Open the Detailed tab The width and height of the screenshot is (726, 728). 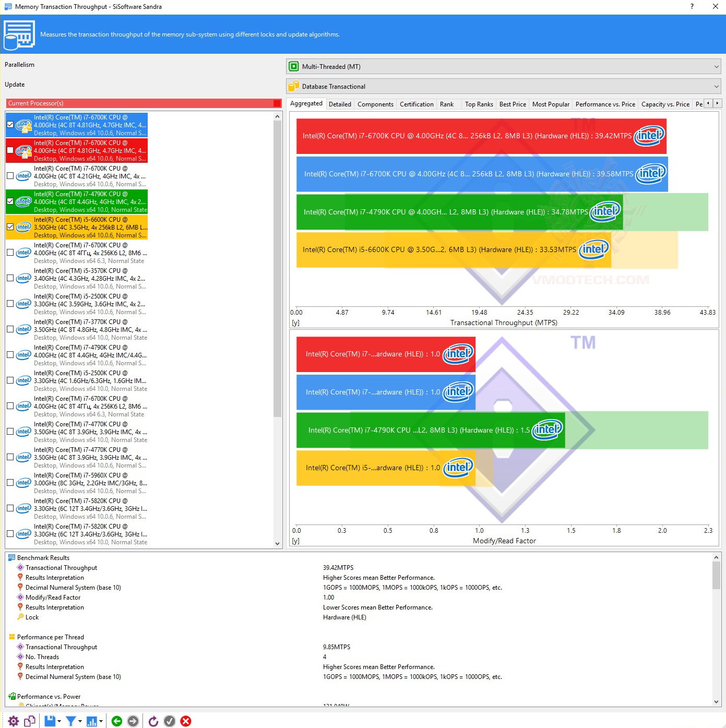tap(340, 104)
